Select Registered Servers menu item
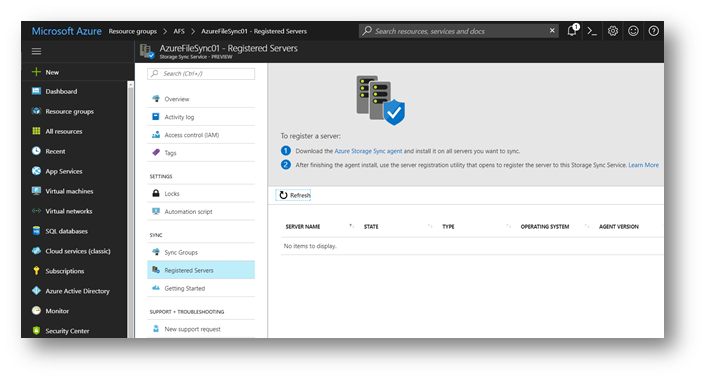This screenshot has height=380, width=706. 201,270
